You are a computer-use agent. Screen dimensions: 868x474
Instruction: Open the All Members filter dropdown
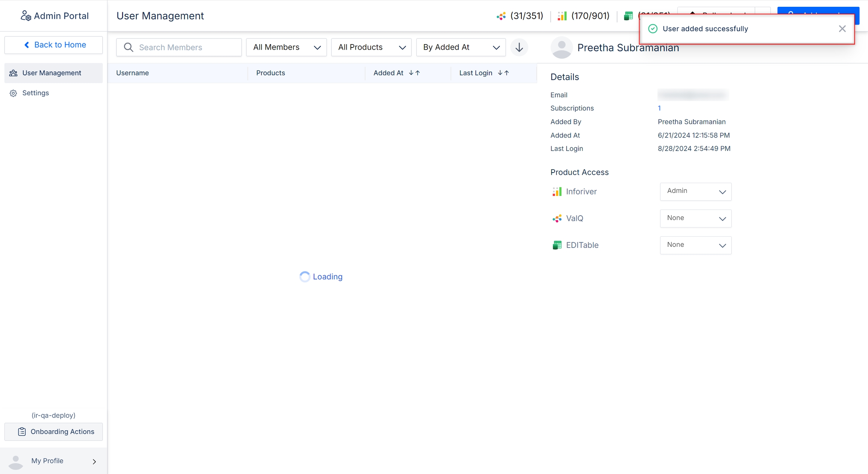pyautogui.click(x=286, y=47)
